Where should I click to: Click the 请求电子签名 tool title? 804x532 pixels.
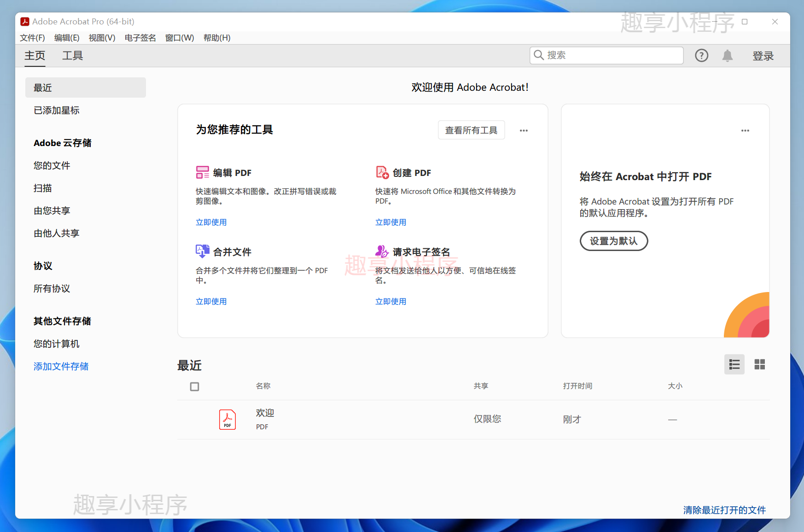421,252
